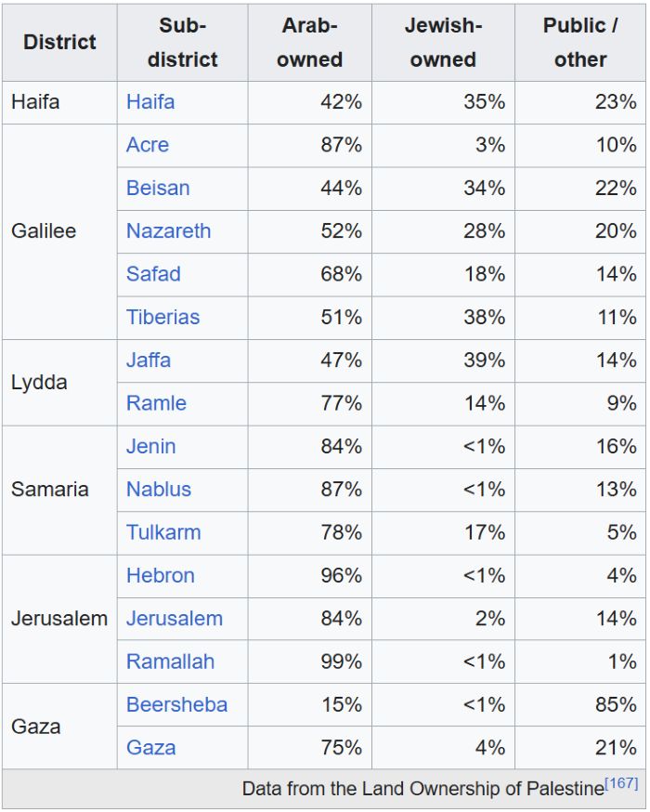Open the Nazareth sub-district link
Screen dimensions: 650x812
[x=169, y=231]
